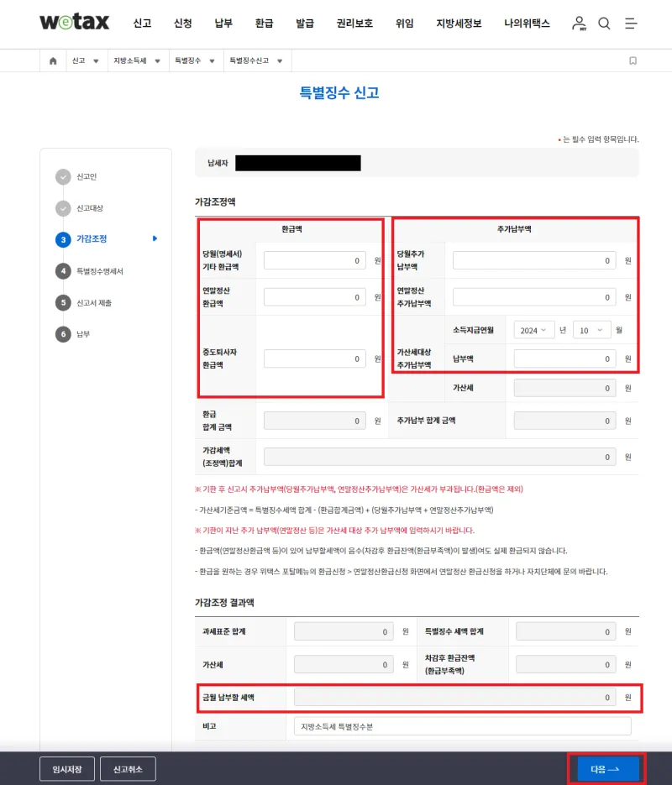Select step 4 특별징수명세서 circle
Viewport: 672px width, 785px height.
tap(63, 270)
